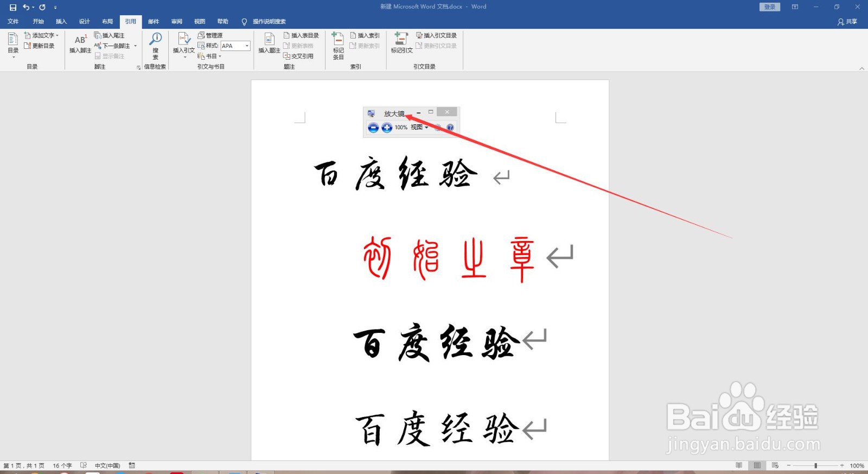Click 插入表目录 insert table of figures

(x=301, y=35)
